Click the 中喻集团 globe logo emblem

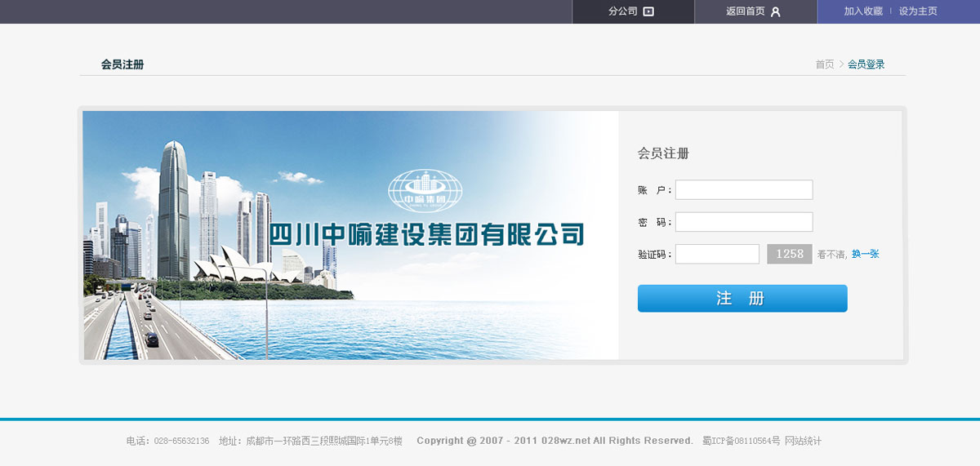pos(425,190)
